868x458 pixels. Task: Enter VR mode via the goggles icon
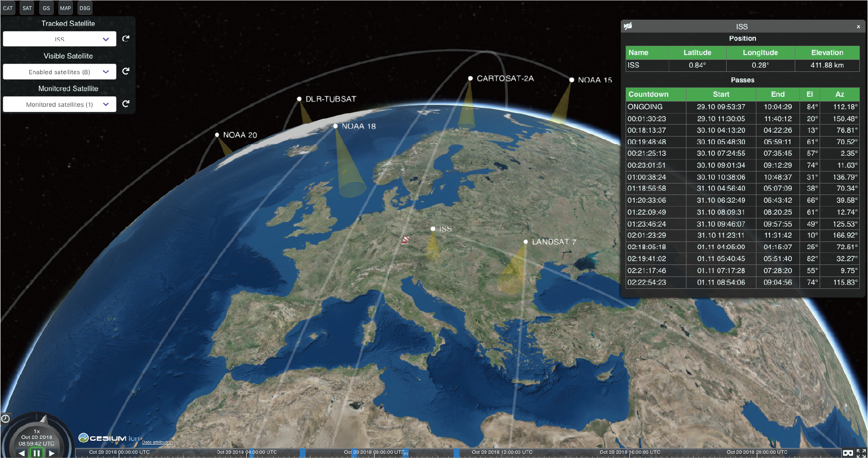848,453
